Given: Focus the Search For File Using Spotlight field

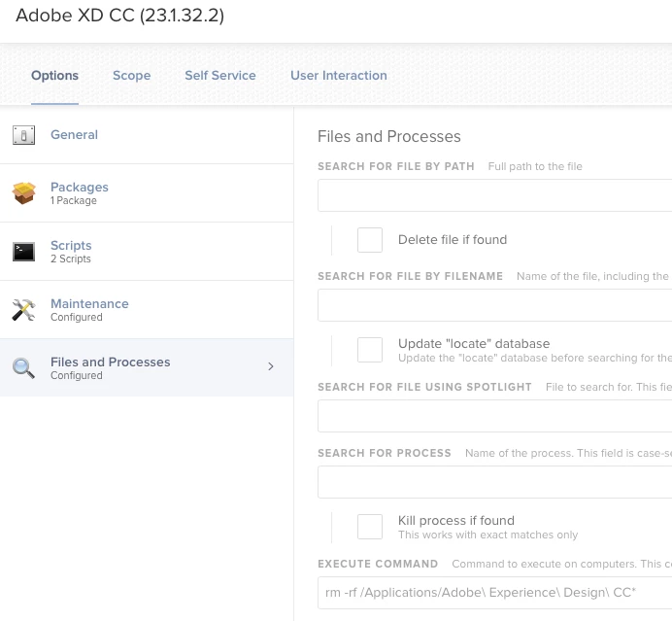Looking at the screenshot, I should [494, 416].
